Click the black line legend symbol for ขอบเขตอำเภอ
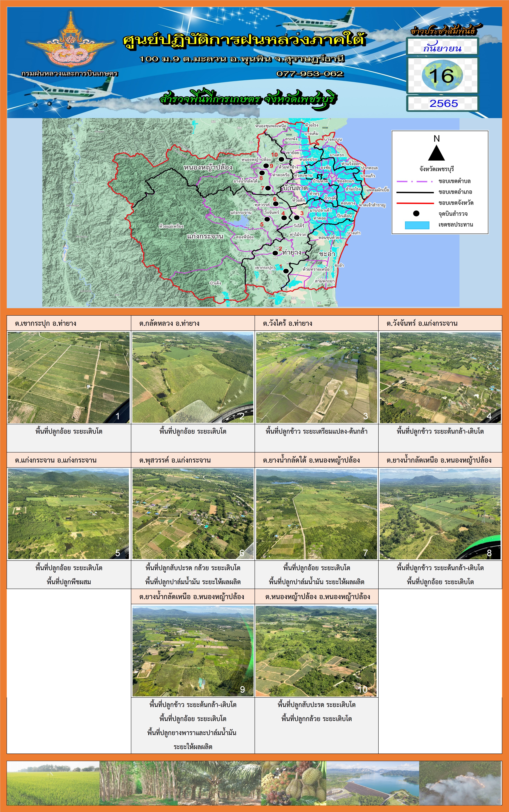Viewport: 509px width, 812px height. pyautogui.click(x=415, y=192)
